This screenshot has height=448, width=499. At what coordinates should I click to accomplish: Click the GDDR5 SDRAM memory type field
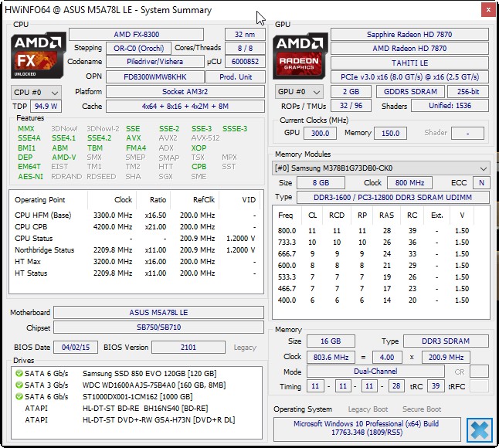pos(410,92)
